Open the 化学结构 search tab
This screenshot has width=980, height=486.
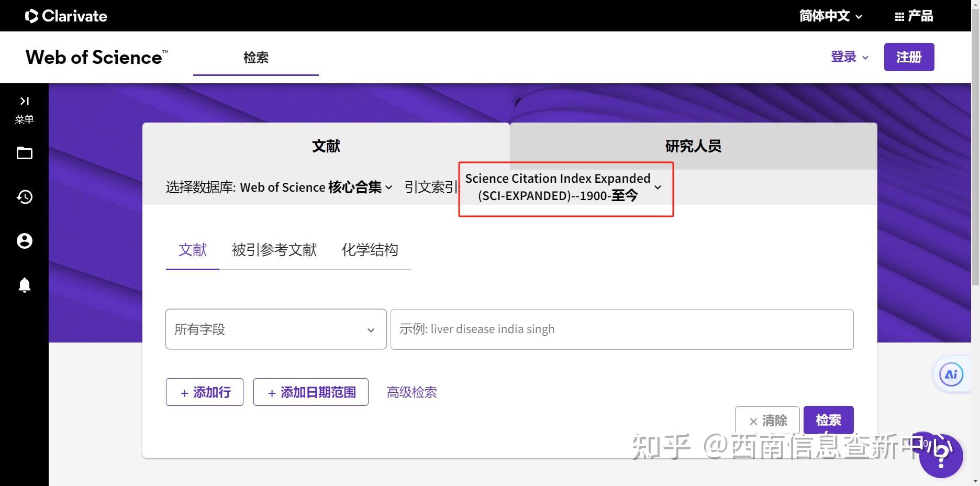pos(370,250)
